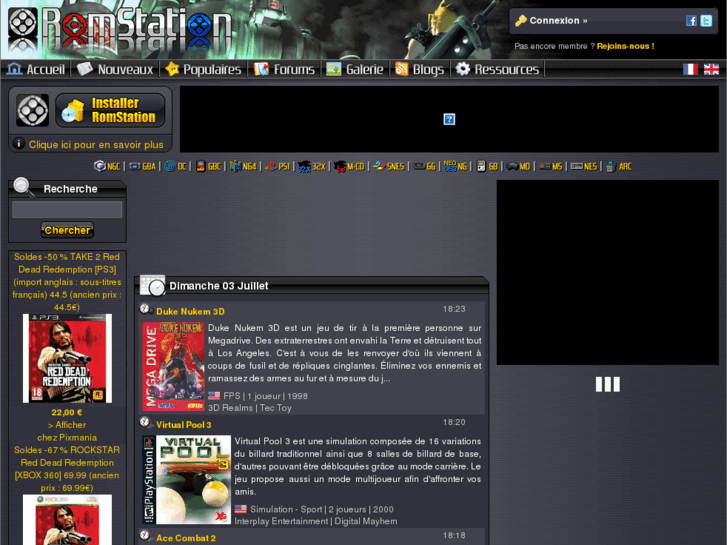727x545 pixels.
Task: Click the info icon before Clique ici
Action: [x=19, y=144]
